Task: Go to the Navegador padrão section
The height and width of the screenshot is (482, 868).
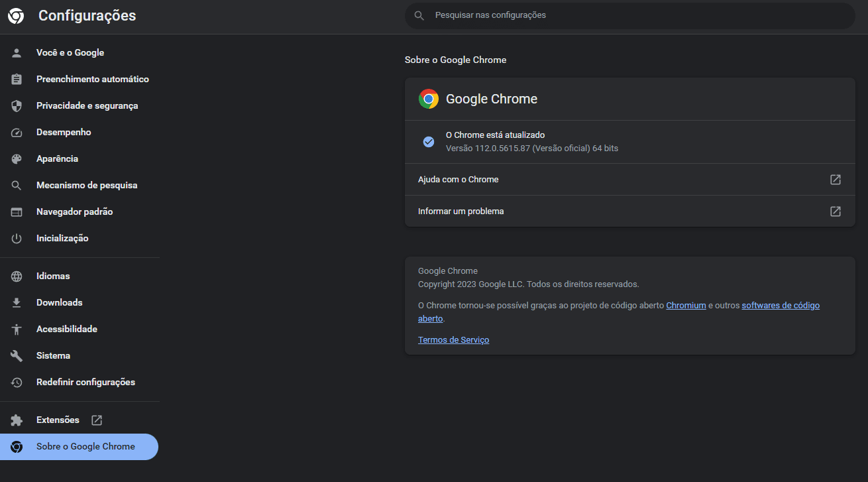Action: [x=74, y=212]
